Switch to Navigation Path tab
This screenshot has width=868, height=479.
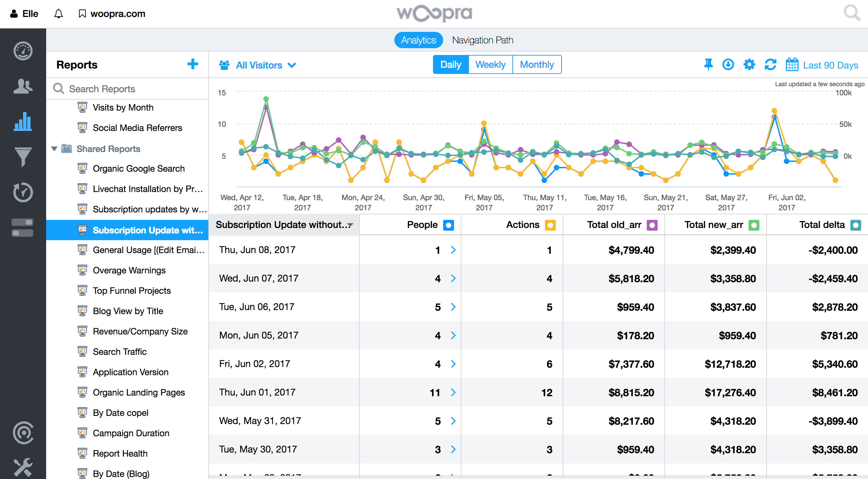[482, 40]
